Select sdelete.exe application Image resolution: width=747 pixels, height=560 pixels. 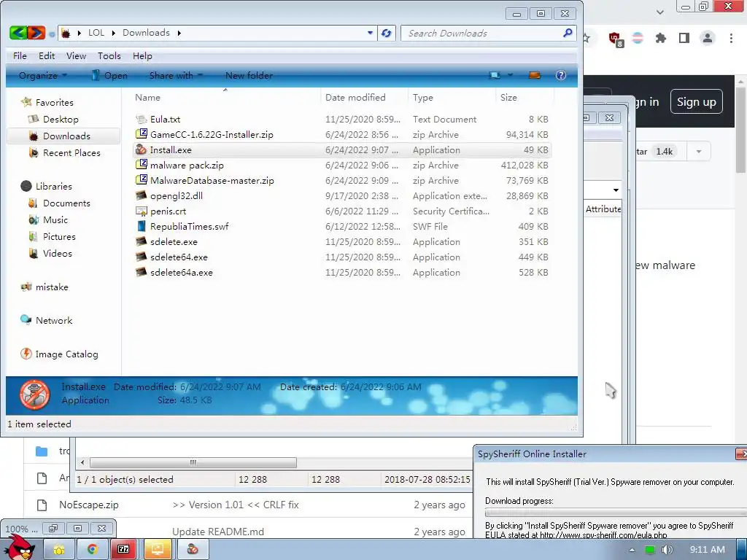point(174,241)
